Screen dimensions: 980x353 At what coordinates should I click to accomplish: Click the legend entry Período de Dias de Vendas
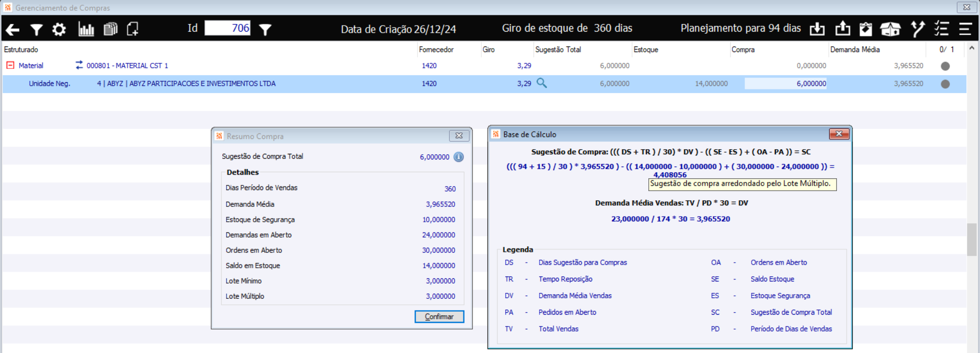coord(791,329)
